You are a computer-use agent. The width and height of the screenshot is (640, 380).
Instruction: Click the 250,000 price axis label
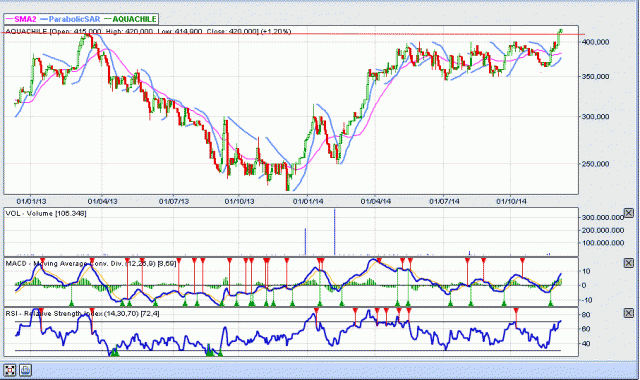595,164
